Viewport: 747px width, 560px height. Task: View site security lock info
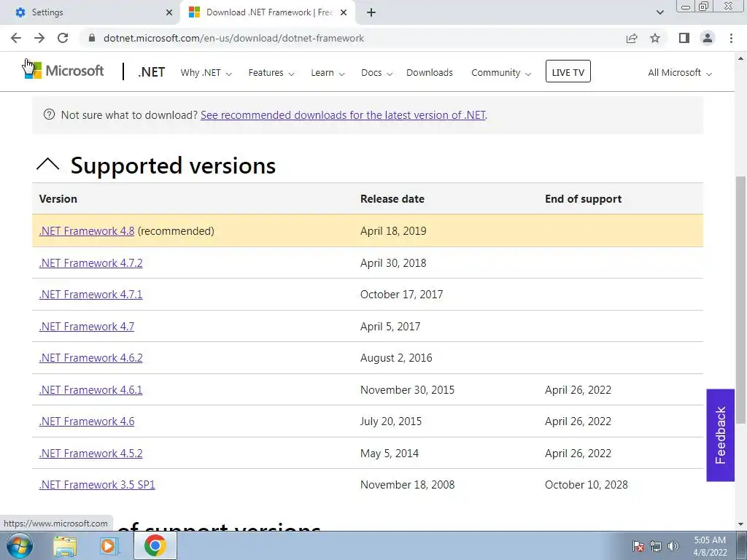point(92,38)
